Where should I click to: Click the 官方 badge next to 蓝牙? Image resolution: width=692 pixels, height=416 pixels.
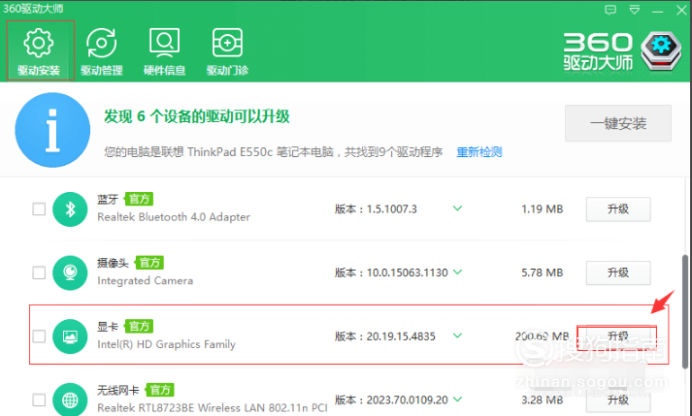click(x=139, y=199)
